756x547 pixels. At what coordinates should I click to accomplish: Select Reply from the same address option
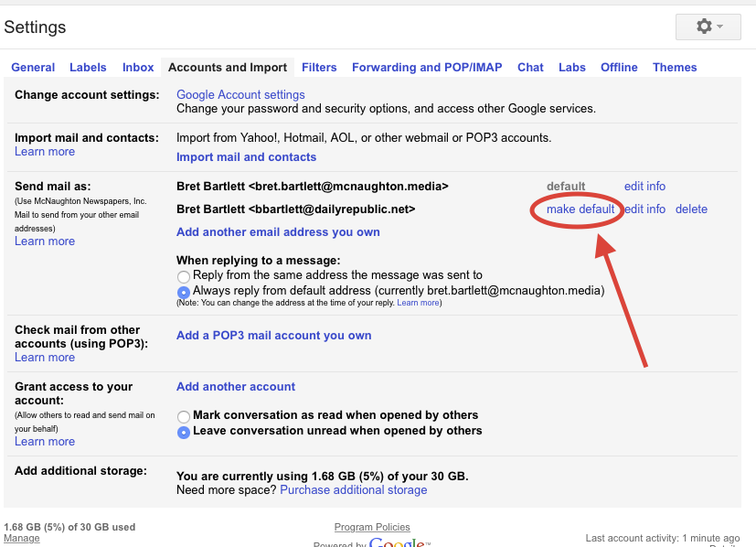click(184, 275)
